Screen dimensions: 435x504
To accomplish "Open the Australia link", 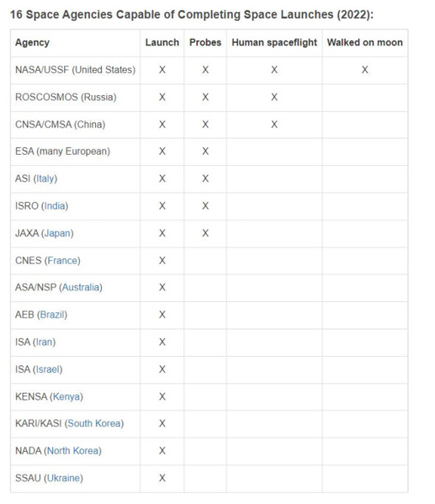I will point(81,287).
